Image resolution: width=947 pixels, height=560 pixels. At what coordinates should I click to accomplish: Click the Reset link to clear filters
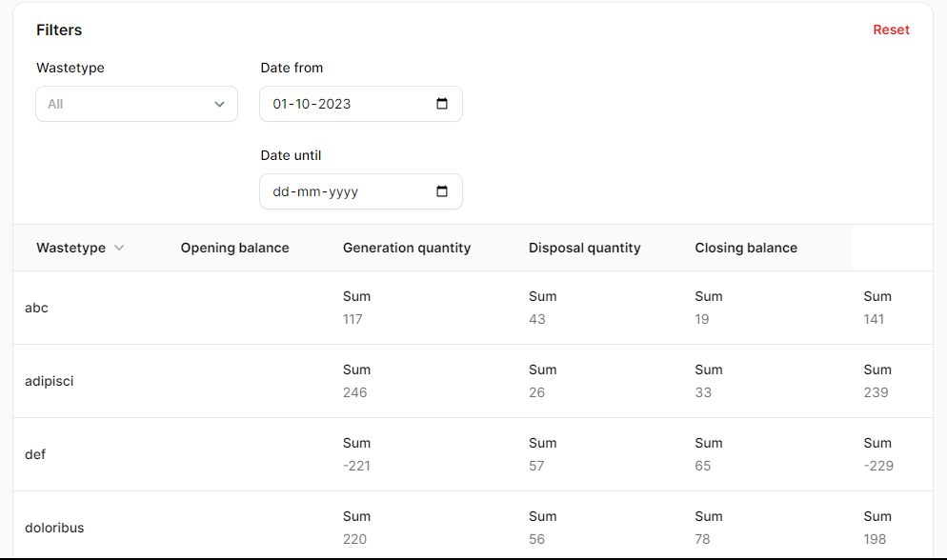(x=891, y=30)
